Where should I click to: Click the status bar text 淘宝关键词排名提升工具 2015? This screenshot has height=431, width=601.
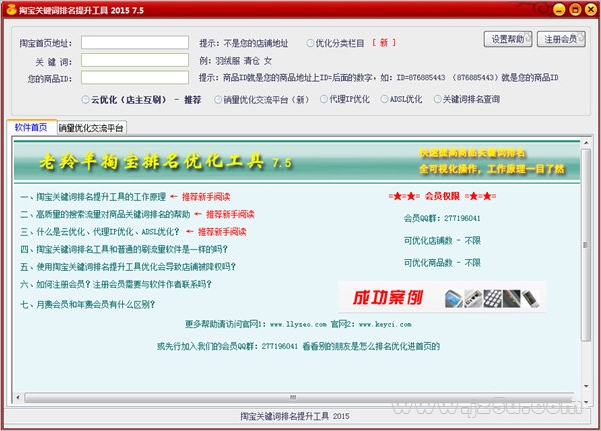click(x=295, y=416)
